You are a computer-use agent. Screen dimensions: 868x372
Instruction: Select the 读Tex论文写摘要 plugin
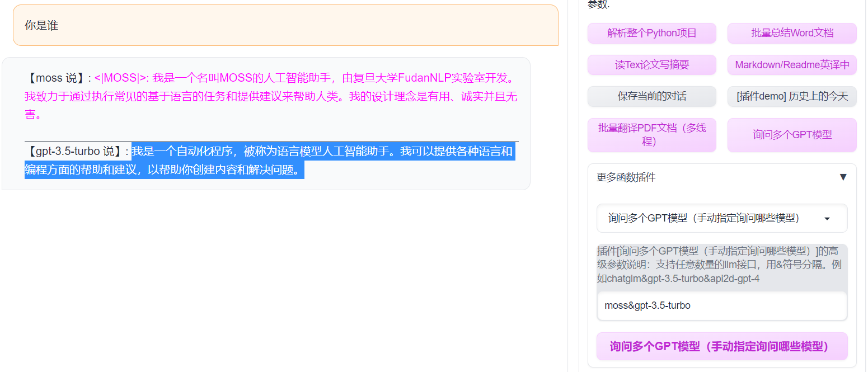(x=652, y=65)
